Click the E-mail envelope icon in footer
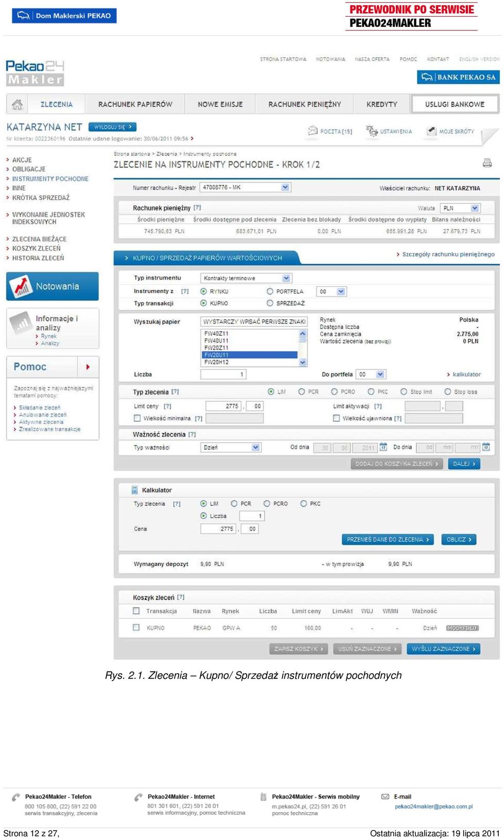Image resolution: width=504 pixels, height=840 pixels. 385,797
